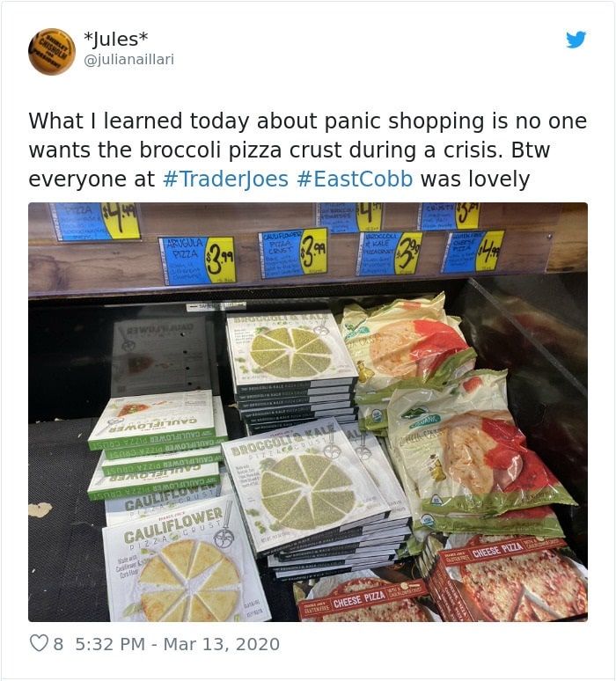Open the *Jules* profile avatar
This screenshot has width=616, height=681.
point(52,52)
